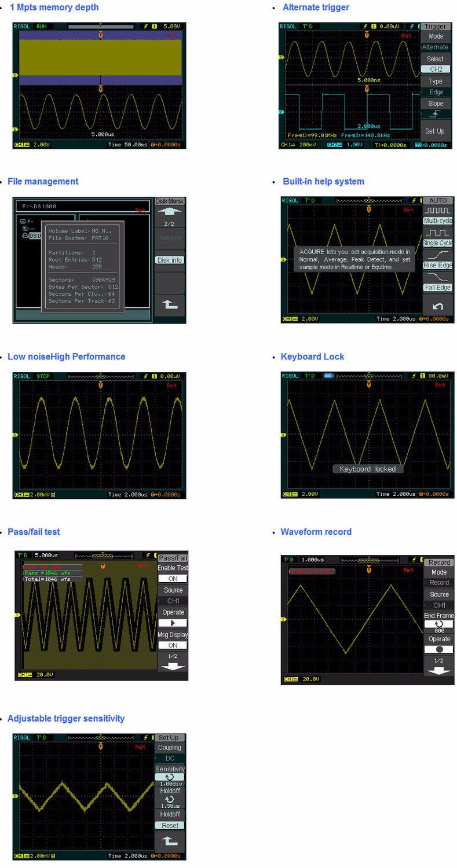This screenshot has width=457, height=868.
Task: Select the Fall Edge icon in AUTO menu
Action: [x=438, y=277]
